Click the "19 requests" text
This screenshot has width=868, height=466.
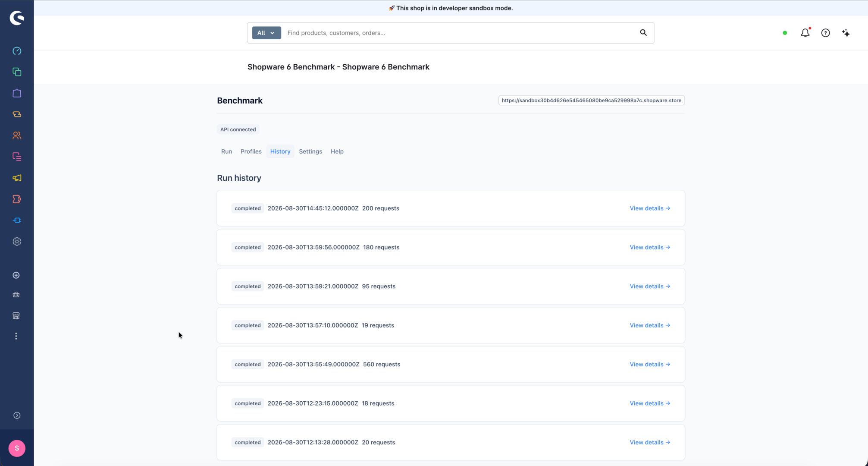click(x=378, y=325)
